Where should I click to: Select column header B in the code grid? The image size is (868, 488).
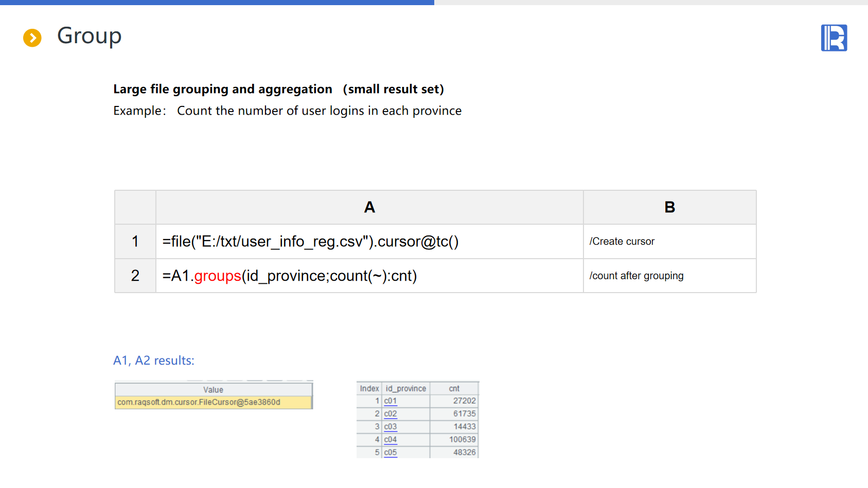coord(669,207)
